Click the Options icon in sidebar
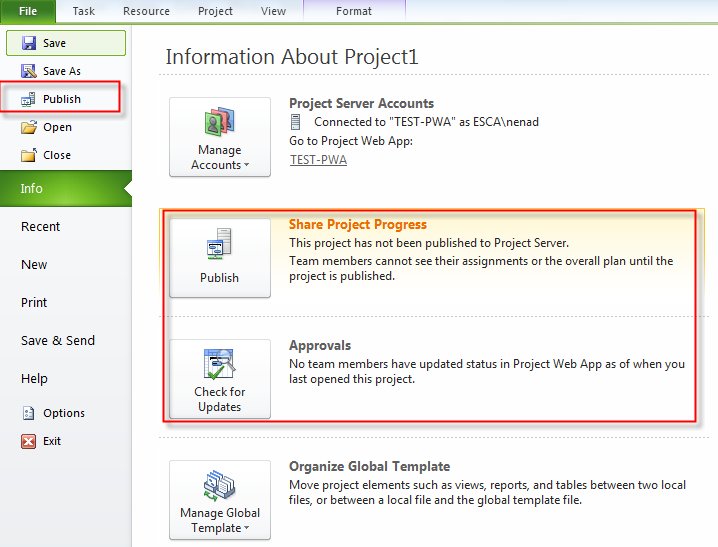Viewport: 718px width, 547px height. click(x=28, y=413)
